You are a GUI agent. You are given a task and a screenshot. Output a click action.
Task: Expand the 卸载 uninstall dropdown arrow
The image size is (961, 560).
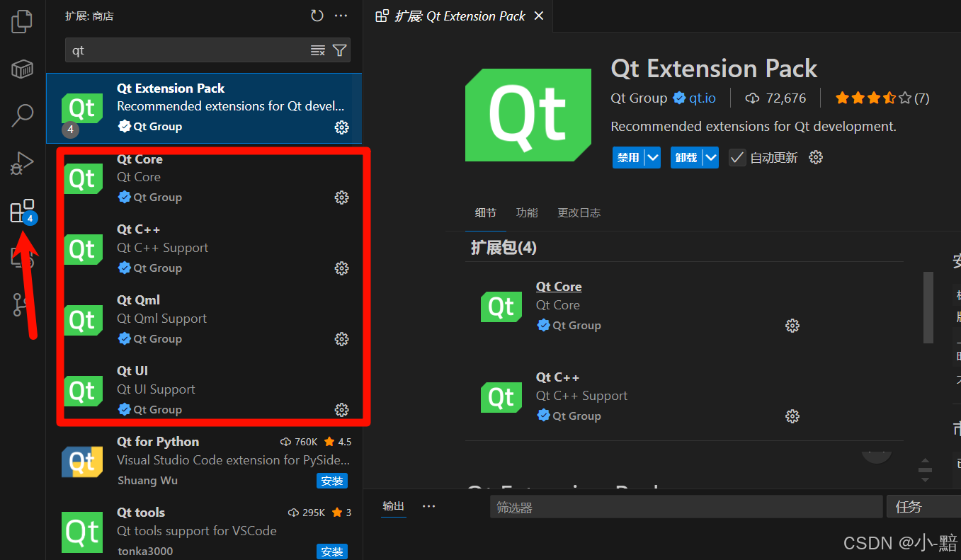pos(711,157)
